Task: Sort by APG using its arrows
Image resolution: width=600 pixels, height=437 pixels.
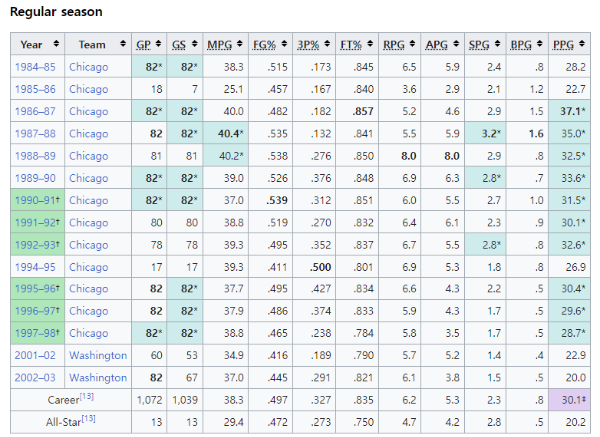Action: (456, 44)
